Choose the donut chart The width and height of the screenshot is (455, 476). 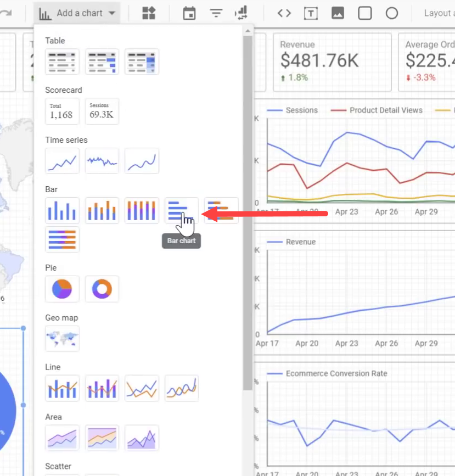[x=102, y=289]
